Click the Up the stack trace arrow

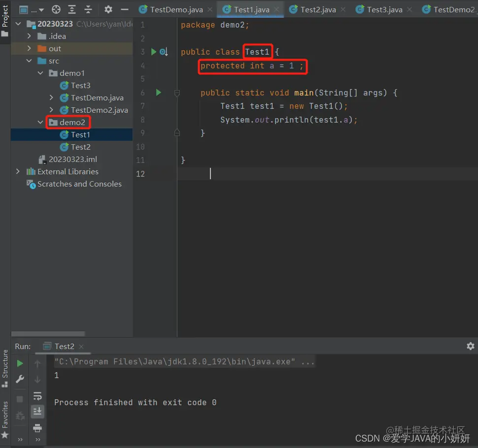click(37, 363)
